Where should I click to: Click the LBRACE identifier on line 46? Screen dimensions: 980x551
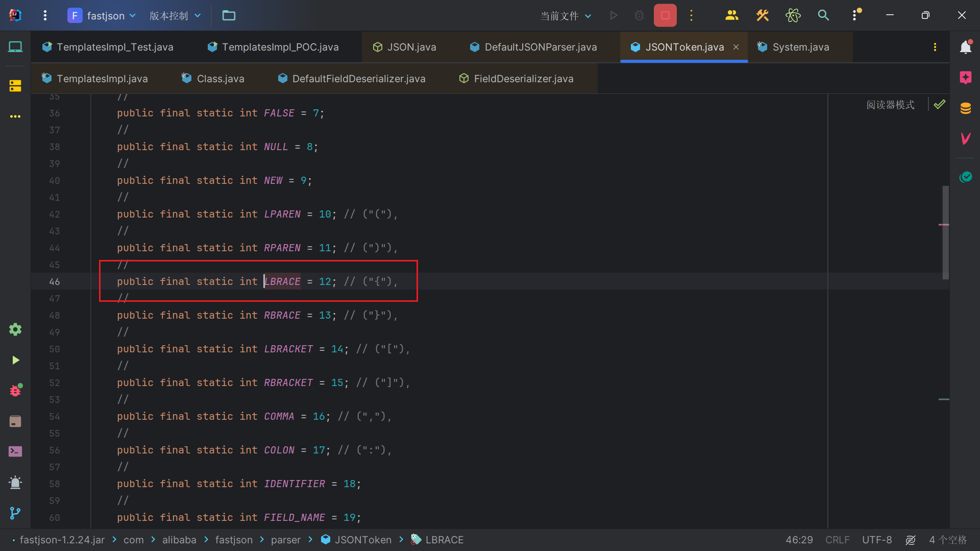click(282, 281)
